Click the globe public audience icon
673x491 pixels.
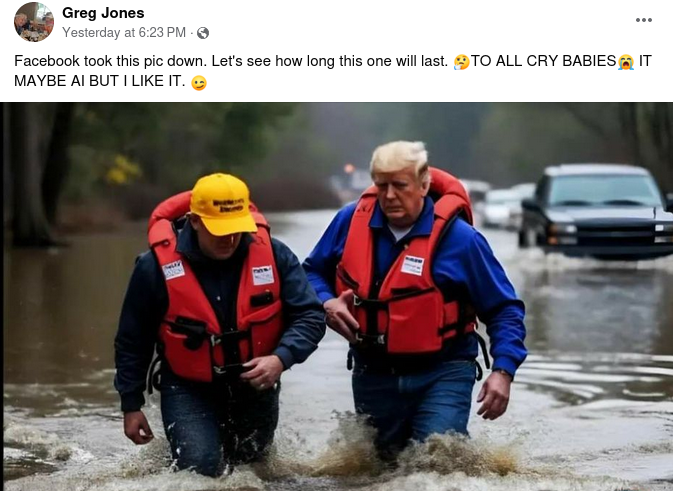(203, 33)
